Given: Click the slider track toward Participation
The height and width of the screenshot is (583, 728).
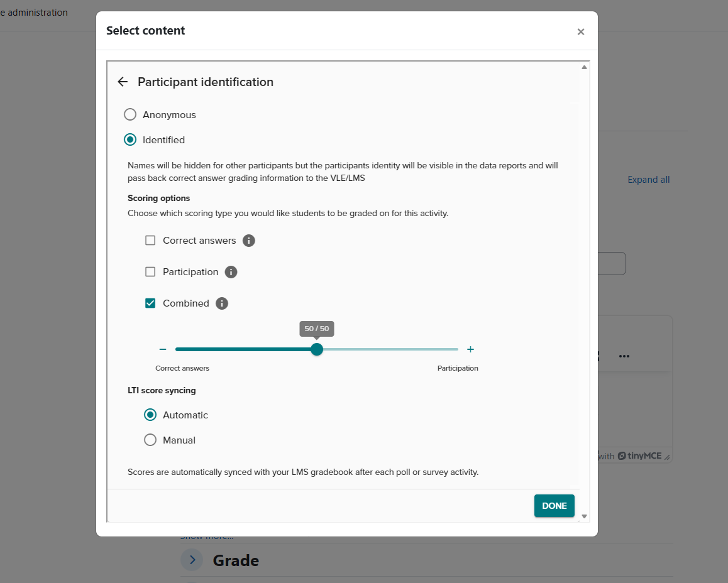Looking at the screenshot, I should pos(390,349).
